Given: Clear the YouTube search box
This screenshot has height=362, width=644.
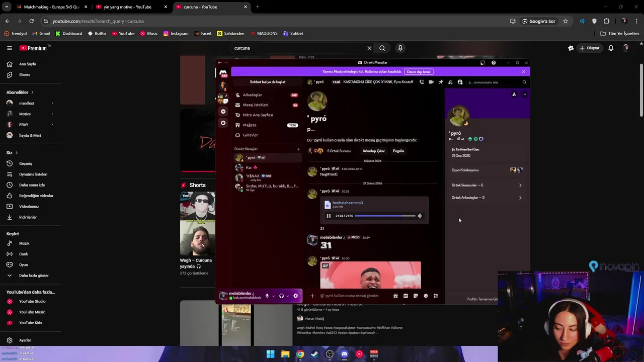Looking at the screenshot, I should [369, 48].
